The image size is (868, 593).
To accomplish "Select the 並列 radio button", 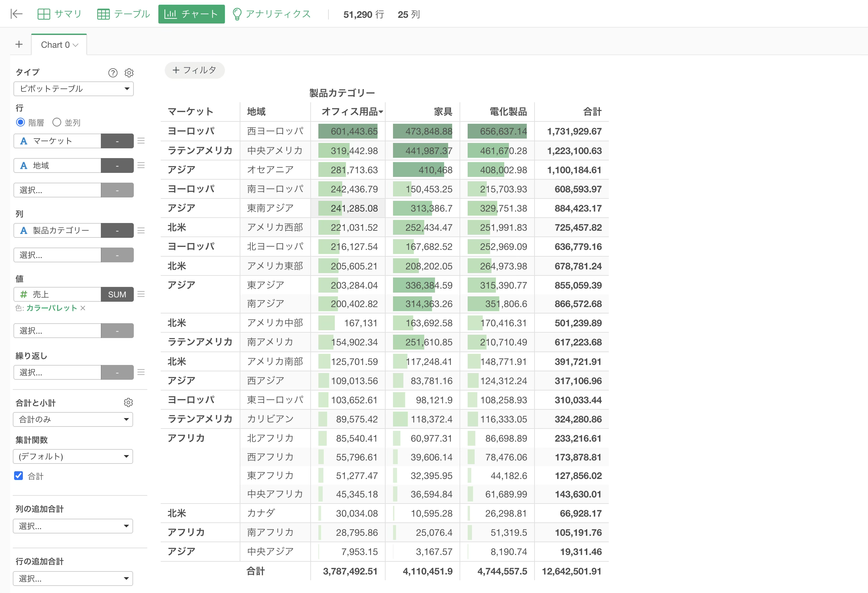I will (56, 122).
